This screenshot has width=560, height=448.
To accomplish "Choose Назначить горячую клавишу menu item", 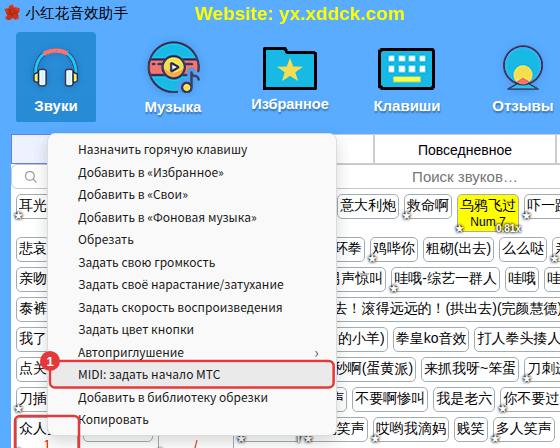I will point(192,150).
